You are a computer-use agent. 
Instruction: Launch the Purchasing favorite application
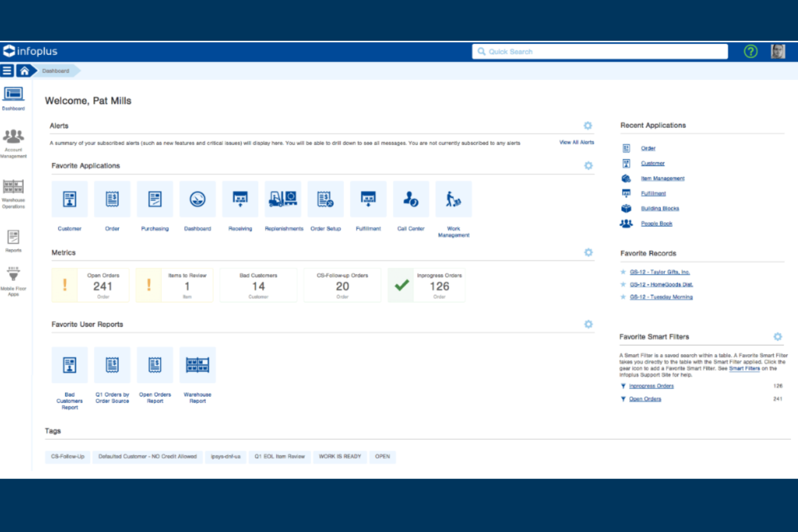155,199
